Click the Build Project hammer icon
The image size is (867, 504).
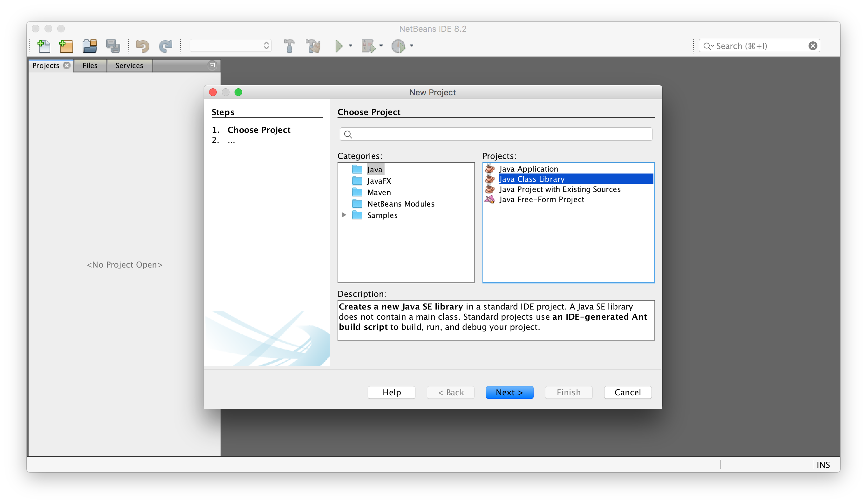point(289,46)
